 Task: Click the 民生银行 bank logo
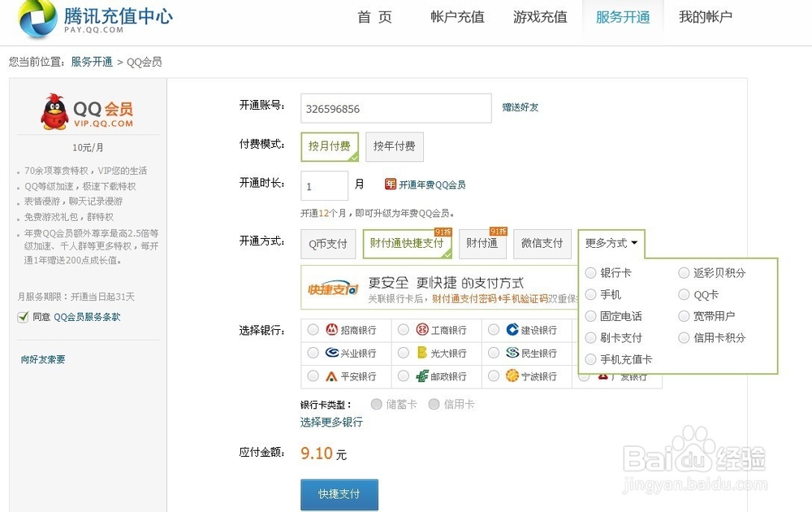(x=512, y=353)
